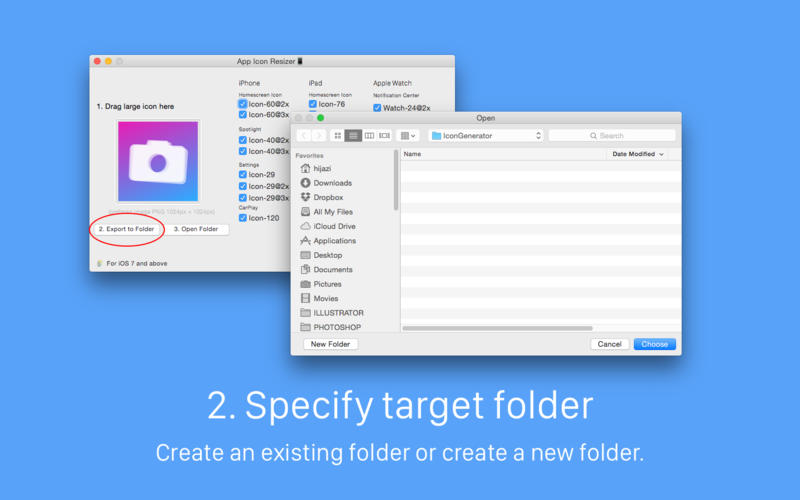Switch to column view layout

(369, 135)
